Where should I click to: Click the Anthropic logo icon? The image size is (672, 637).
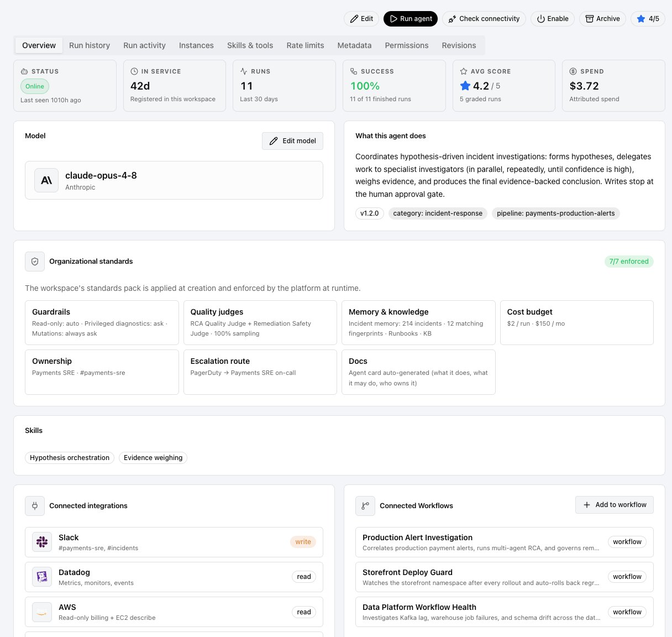46,180
